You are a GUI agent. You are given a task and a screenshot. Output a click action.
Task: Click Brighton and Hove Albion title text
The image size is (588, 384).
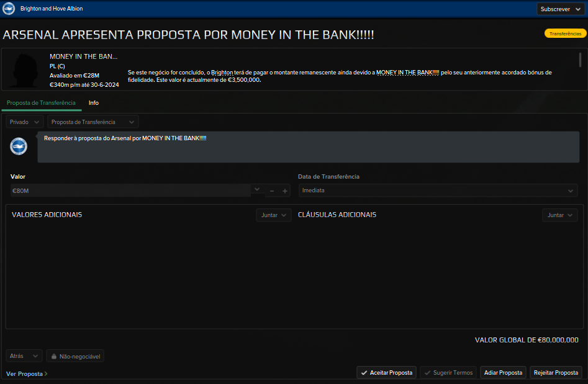(x=52, y=9)
